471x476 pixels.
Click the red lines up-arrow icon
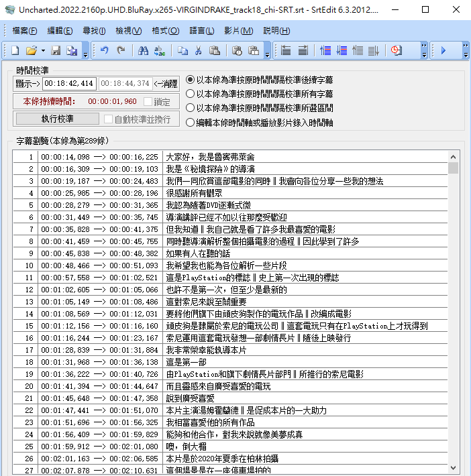[325, 50]
